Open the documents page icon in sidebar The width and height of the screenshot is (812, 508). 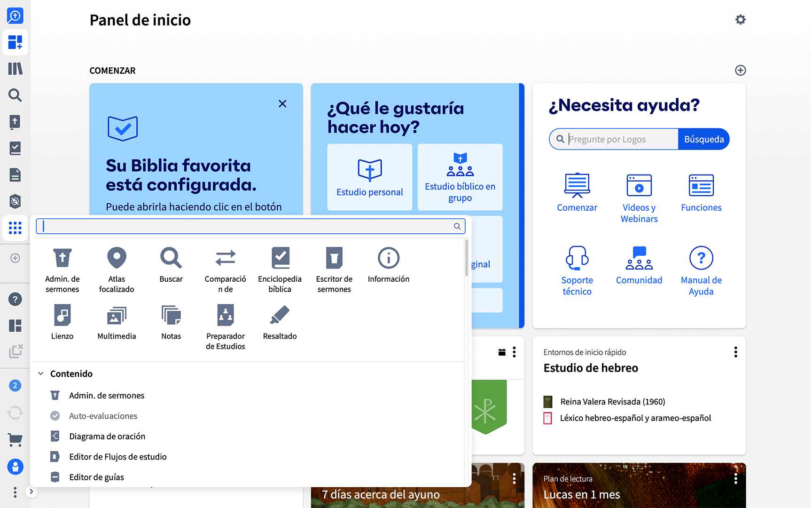point(15,175)
